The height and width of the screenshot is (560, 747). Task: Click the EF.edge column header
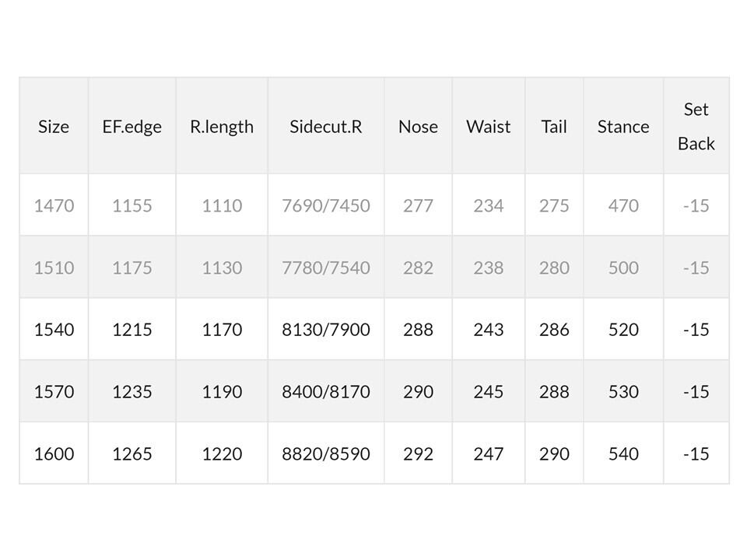click(x=132, y=126)
